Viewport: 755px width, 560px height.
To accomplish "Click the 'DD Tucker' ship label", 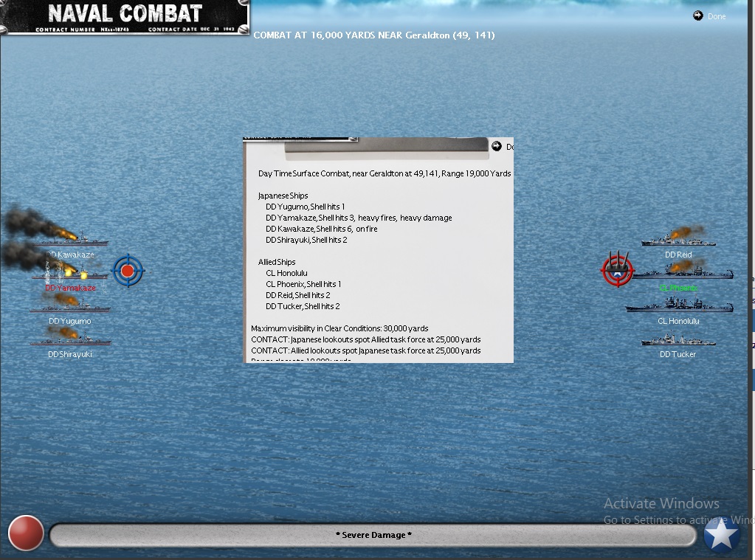I will (x=678, y=354).
